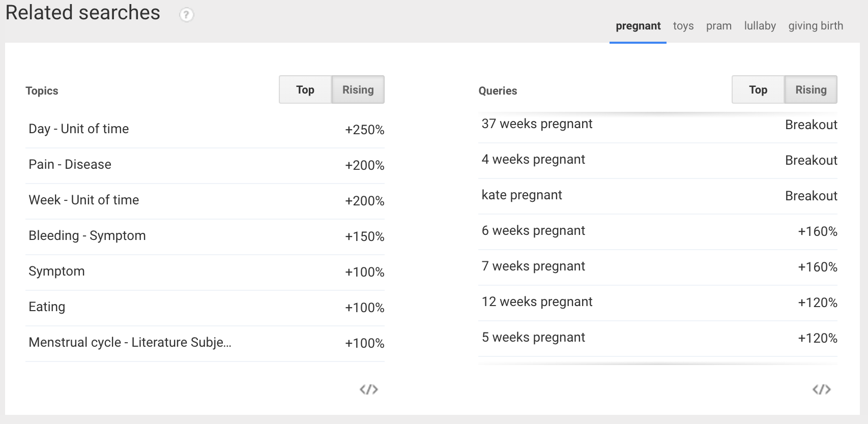Viewport: 868px width, 424px height.
Task: Open the lullaby tab
Action: click(760, 26)
